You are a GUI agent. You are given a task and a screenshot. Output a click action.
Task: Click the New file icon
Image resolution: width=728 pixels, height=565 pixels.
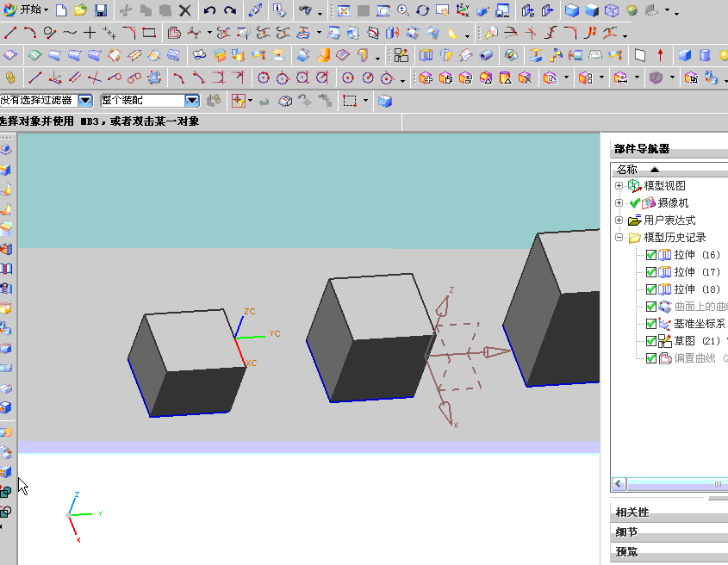click(x=61, y=9)
